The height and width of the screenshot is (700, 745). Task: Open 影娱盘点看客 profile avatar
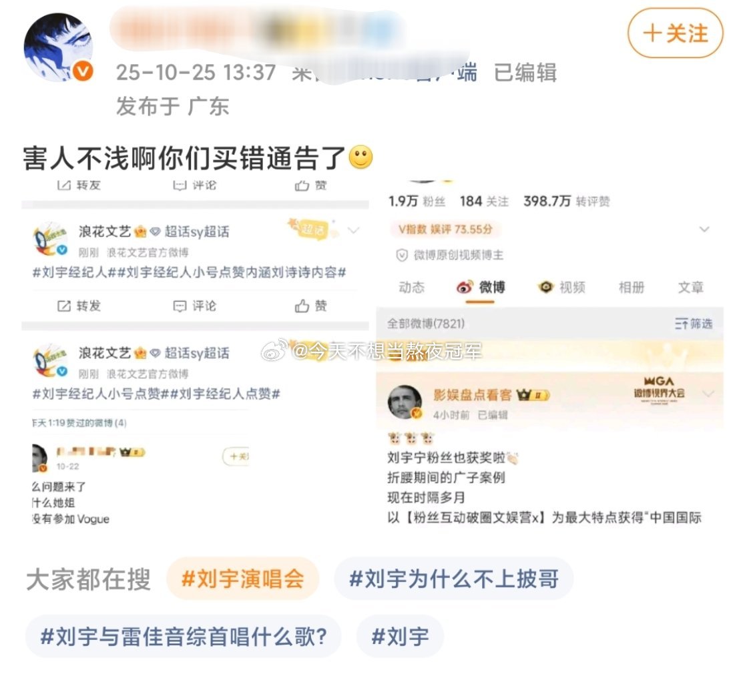(405, 402)
